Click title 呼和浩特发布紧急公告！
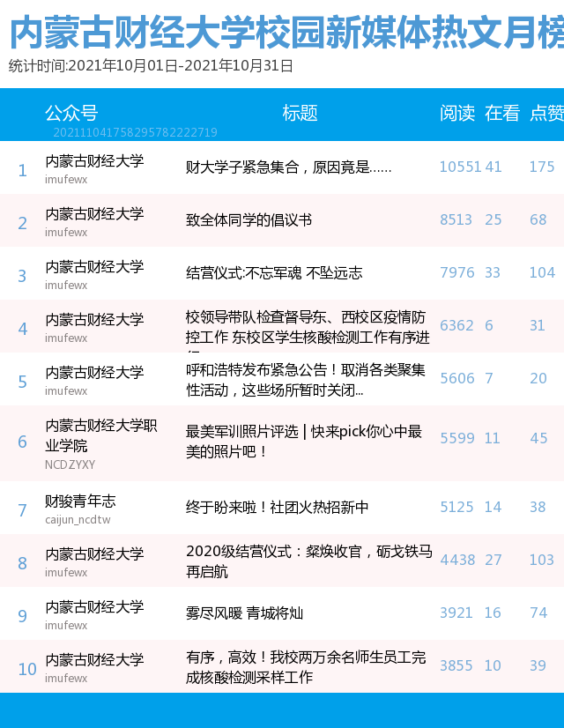The width and height of the screenshot is (564, 728). 306,380
